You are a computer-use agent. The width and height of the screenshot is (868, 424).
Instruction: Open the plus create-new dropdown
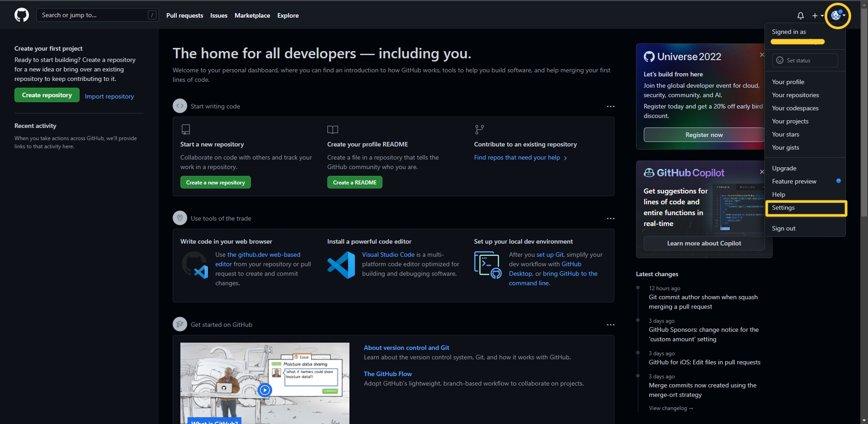pyautogui.click(x=818, y=15)
